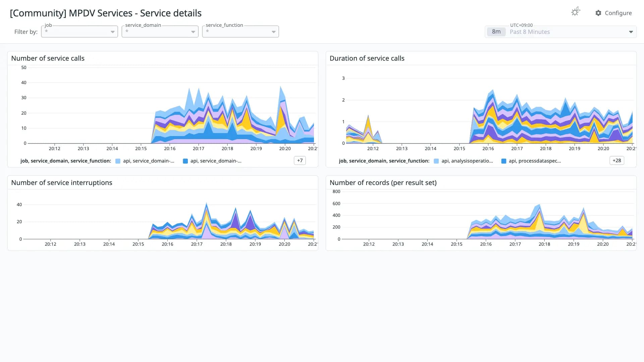Open the Configure settings
This screenshot has height=362, width=644.
click(x=613, y=13)
